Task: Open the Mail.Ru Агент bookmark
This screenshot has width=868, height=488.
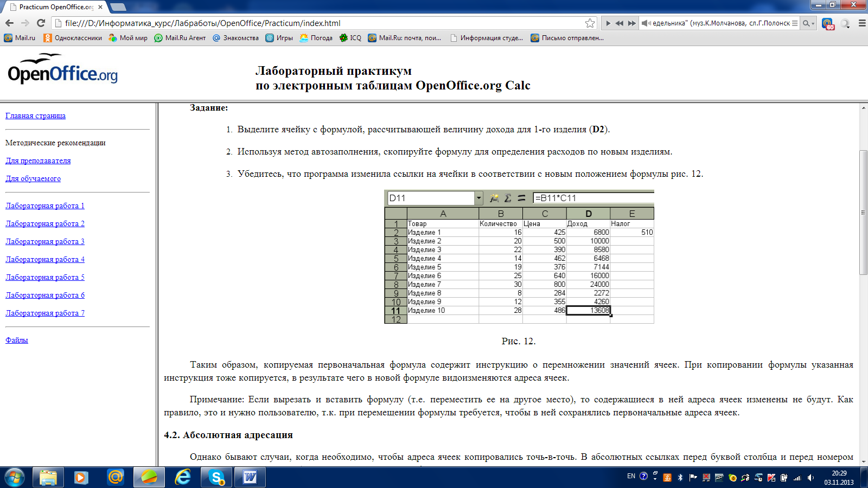Action: [x=180, y=38]
